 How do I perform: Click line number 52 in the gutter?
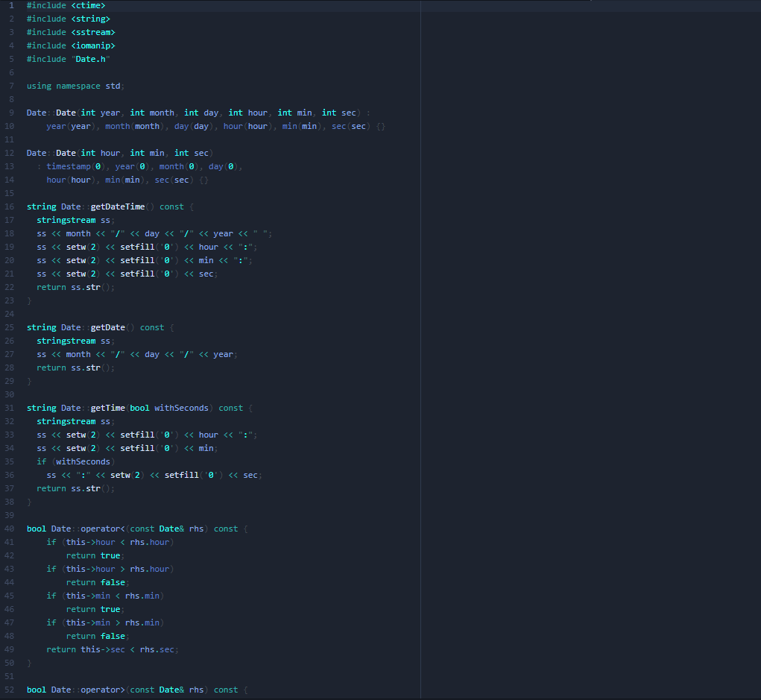(x=9, y=690)
